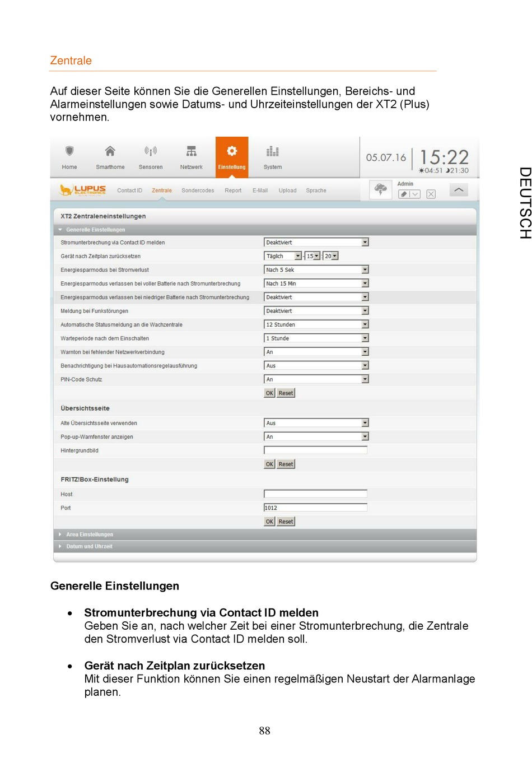The image size is (532, 767).
Task: Open the Admin pen edit dropdown
Action: click(409, 194)
